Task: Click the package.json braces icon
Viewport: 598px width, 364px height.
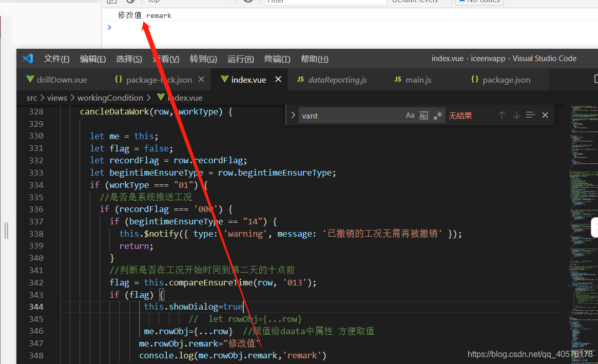Action: (475, 80)
